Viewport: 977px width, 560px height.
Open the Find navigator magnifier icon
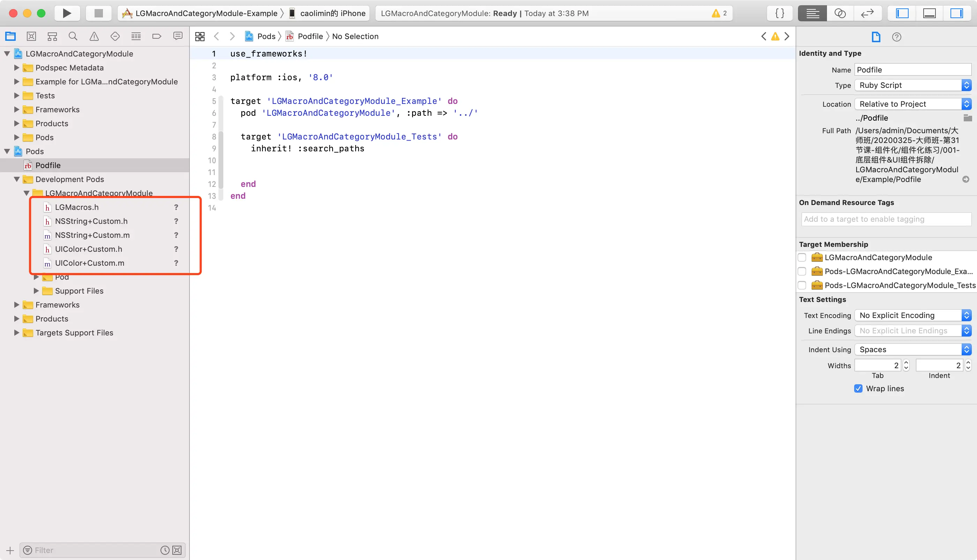tap(73, 36)
